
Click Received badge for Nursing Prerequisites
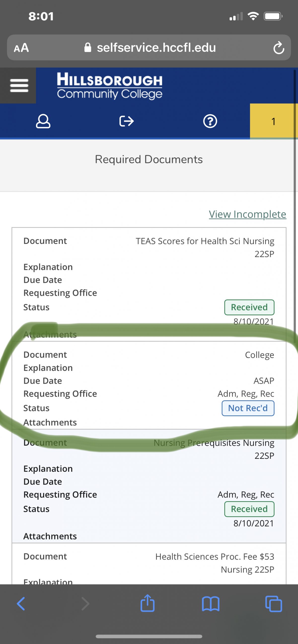[249, 509]
